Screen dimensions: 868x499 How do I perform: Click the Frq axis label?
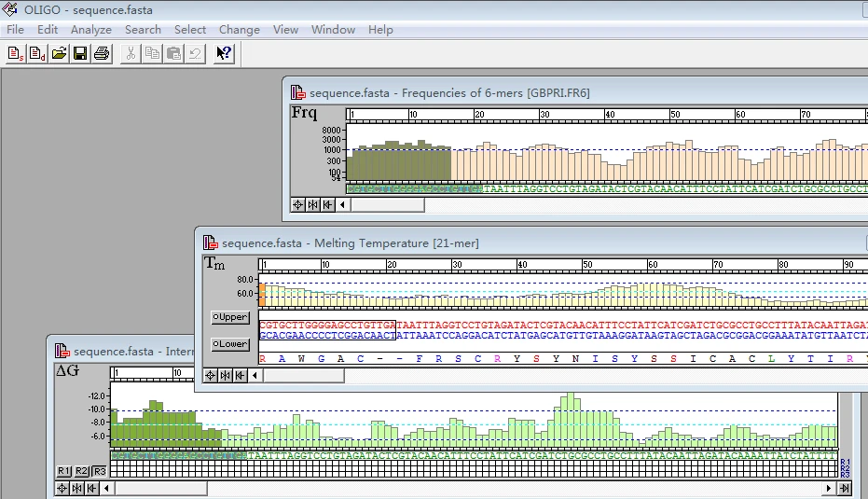tap(305, 113)
